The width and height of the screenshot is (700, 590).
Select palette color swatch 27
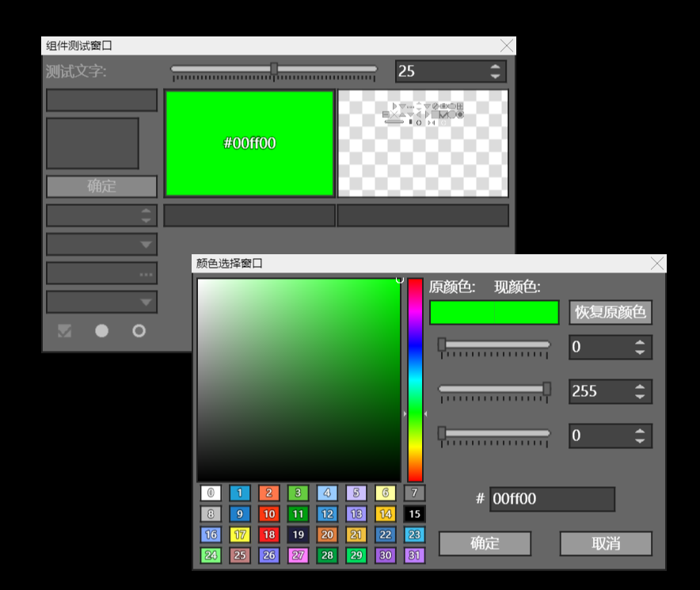[x=299, y=555]
